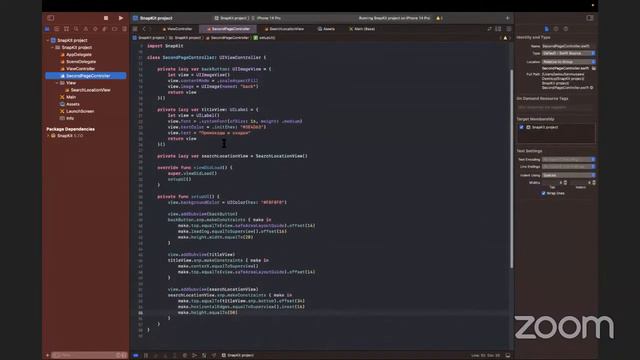This screenshot has width=640, height=360.
Task: Click the add file plus at navigator bottom
Action: [47, 356]
